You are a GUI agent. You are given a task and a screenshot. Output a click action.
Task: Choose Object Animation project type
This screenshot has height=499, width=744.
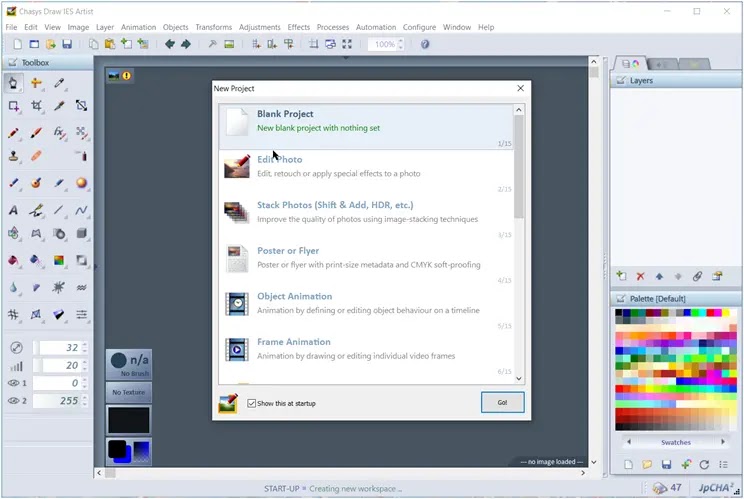[x=366, y=308]
